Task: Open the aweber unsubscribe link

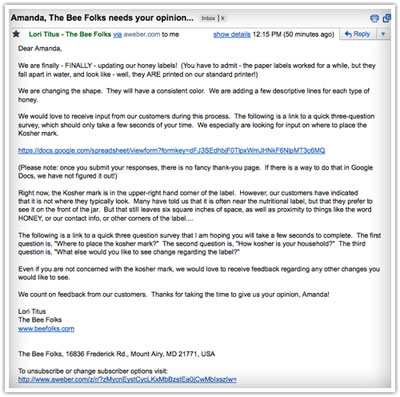Action: pos(127,379)
